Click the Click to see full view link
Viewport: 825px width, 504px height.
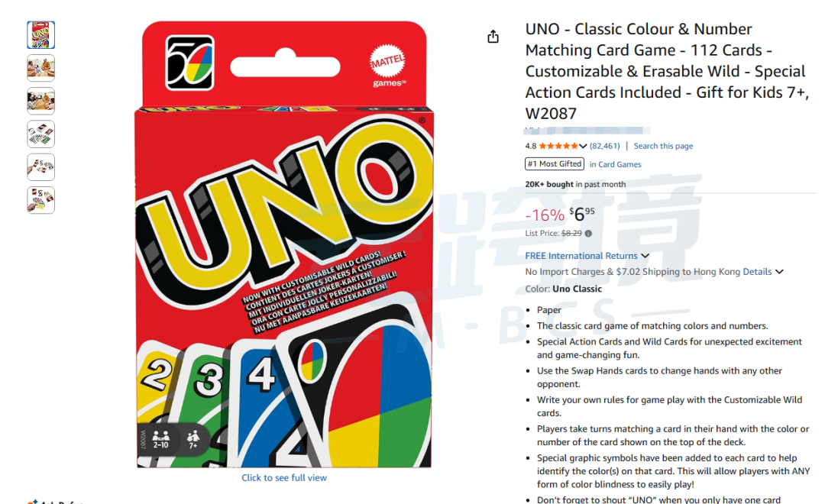click(284, 478)
